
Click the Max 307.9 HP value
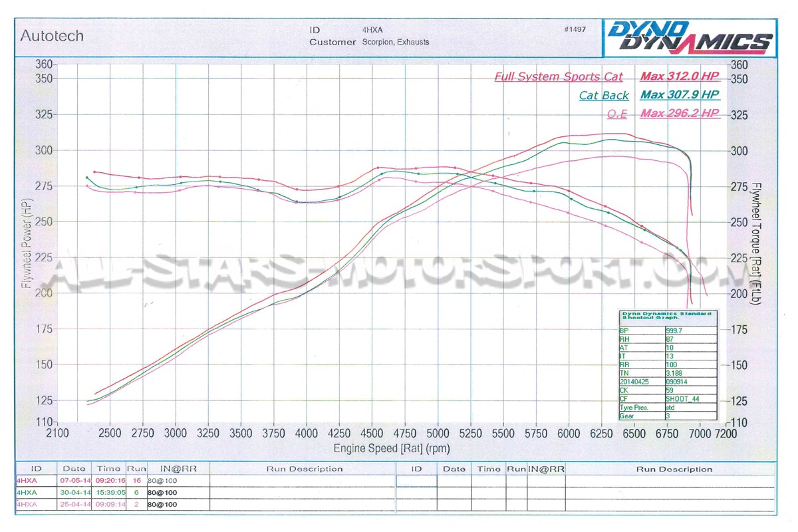pos(680,94)
